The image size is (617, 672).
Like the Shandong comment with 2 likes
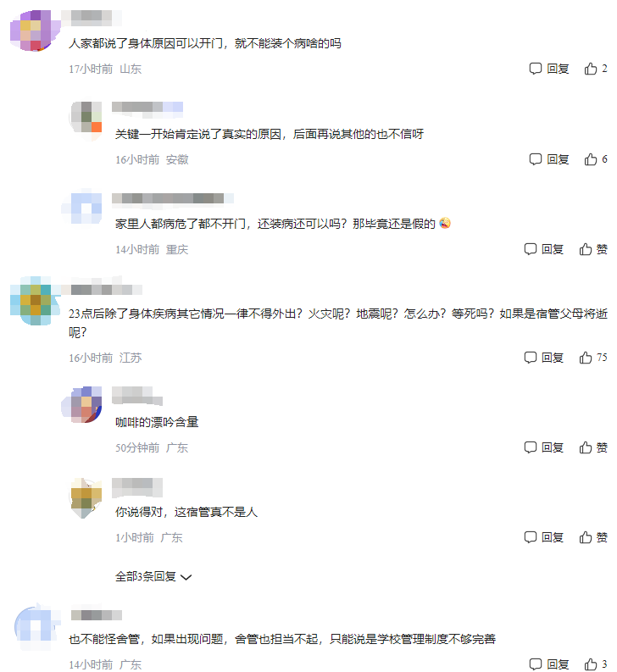(x=596, y=69)
